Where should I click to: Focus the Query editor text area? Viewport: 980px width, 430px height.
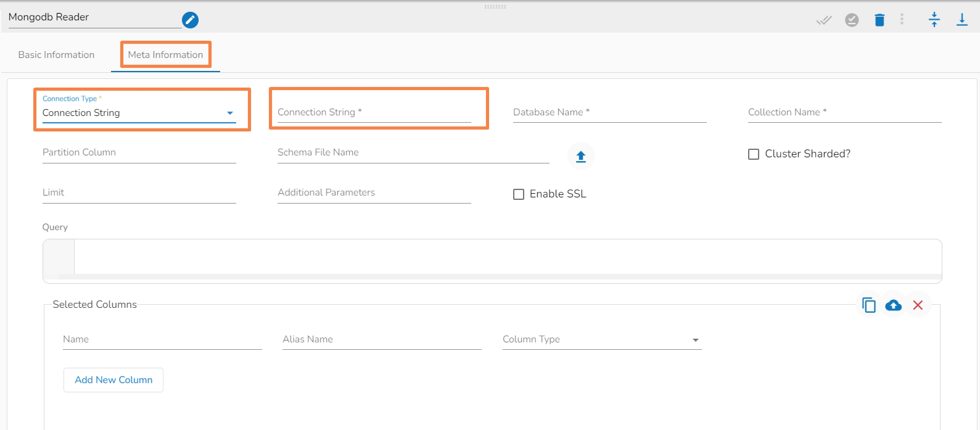coord(506,257)
